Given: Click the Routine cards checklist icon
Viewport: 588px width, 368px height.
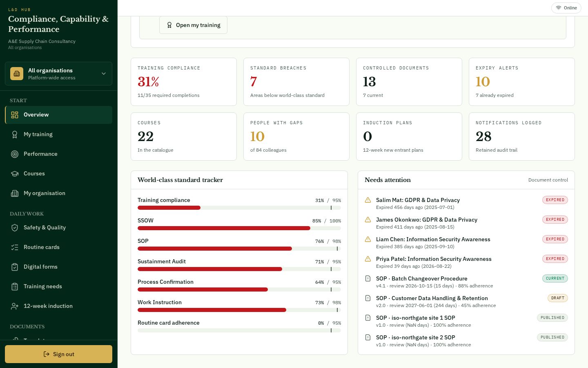Looking at the screenshot, I should 15,247.
